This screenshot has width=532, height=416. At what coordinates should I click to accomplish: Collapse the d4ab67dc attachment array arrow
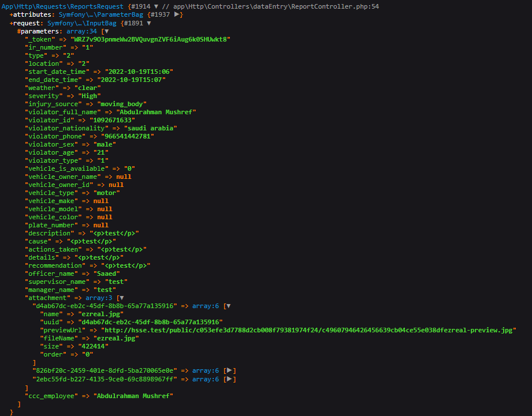pos(228,306)
